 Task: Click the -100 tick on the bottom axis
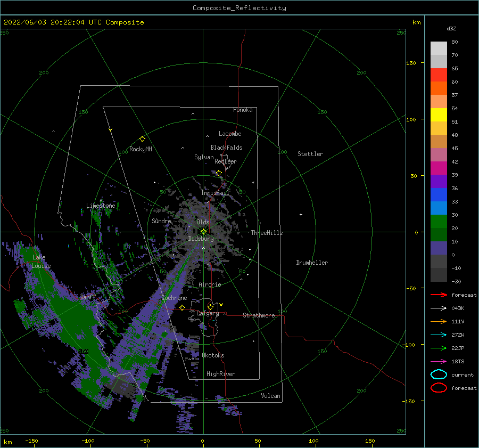tap(88, 441)
